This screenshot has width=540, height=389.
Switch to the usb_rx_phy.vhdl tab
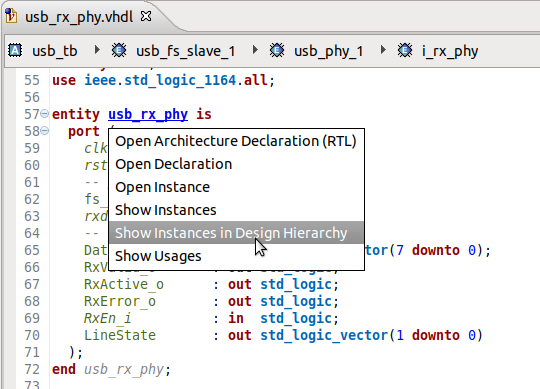79,17
